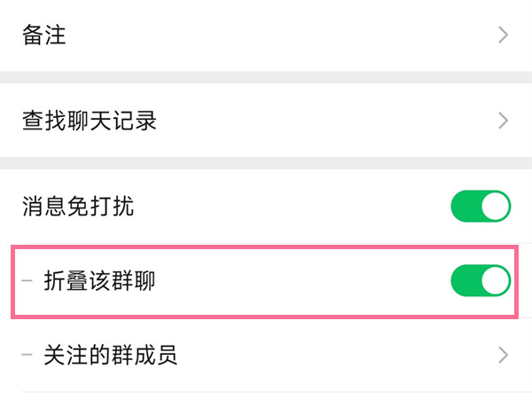Click the empty middle area of 备注 row
Screen dimensions: 532x399
tap(266, 35)
